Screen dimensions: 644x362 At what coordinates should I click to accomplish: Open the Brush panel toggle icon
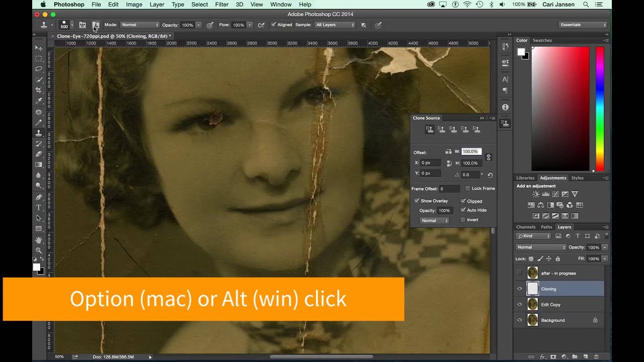tap(83, 25)
